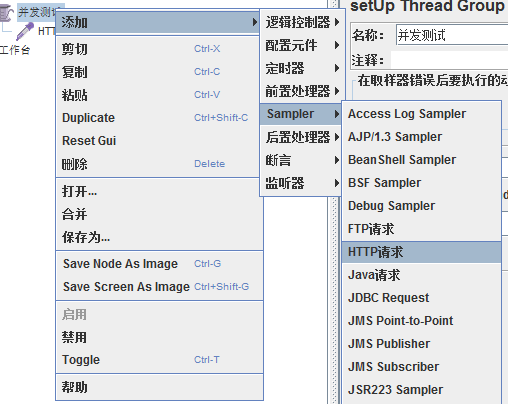Choose 删除 from the context menu
Image resolution: width=508 pixels, height=404 pixels.
pyautogui.click(x=158, y=164)
